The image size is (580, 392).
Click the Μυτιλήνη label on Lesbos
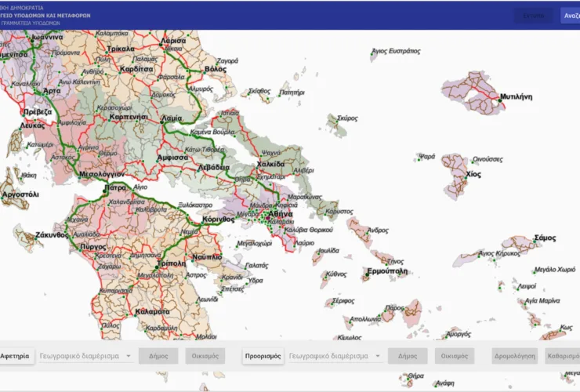[x=516, y=97]
